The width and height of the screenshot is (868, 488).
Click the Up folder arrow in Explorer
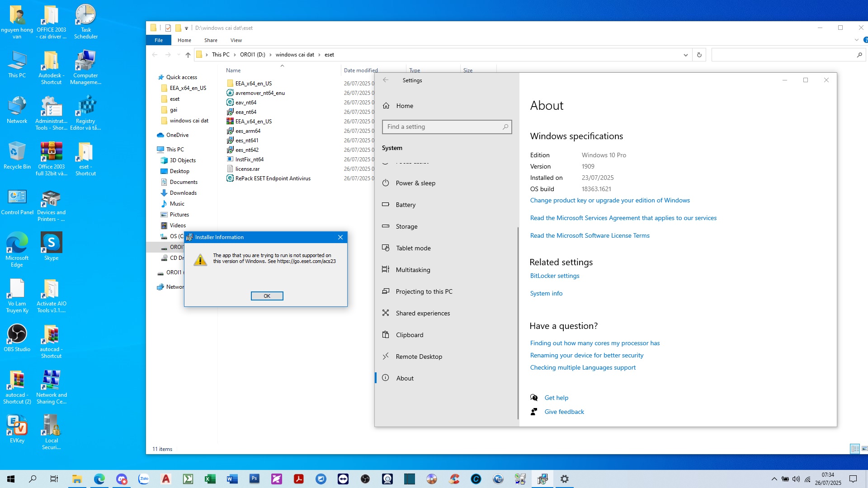tap(188, 55)
